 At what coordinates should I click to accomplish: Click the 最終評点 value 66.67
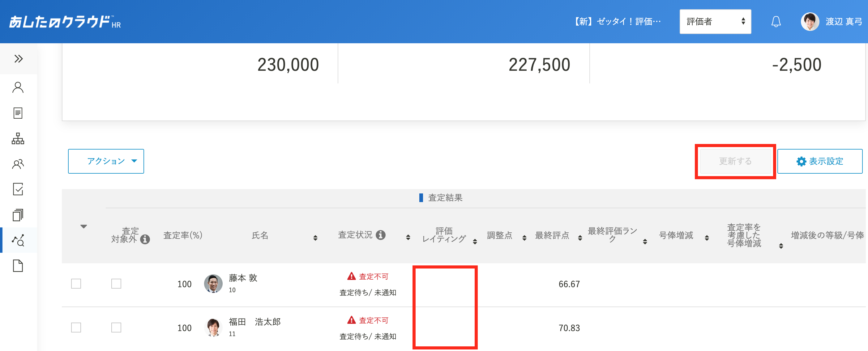(x=569, y=284)
